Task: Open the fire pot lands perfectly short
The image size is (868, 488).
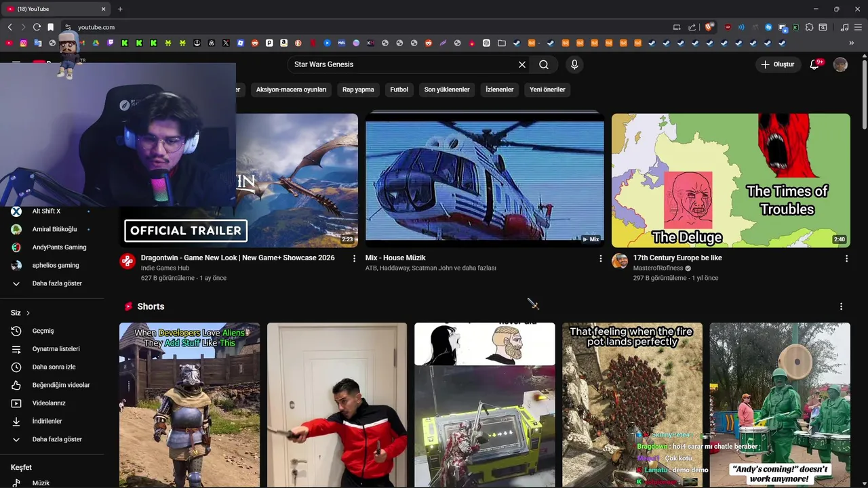Action: 632,405
